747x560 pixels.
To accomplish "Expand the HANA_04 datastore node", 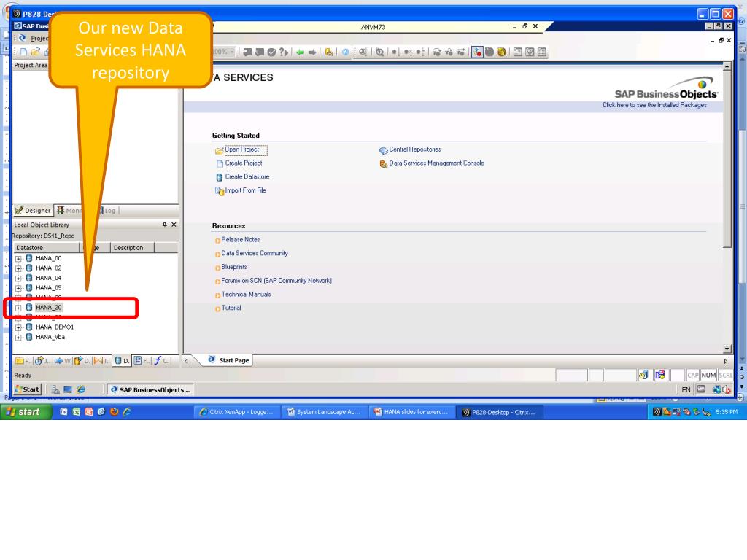I will click(18, 279).
